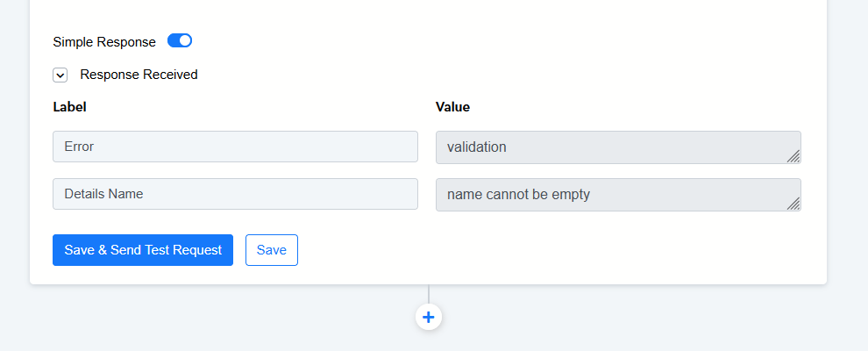This screenshot has width=868, height=351.
Task: Select the Details Name label field
Action: point(235,194)
